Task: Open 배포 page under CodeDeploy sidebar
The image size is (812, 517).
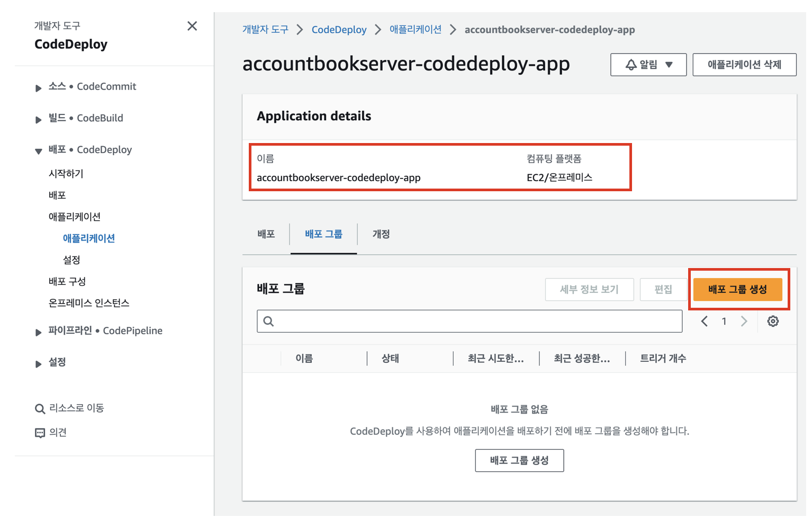Action: pos(57,195)
